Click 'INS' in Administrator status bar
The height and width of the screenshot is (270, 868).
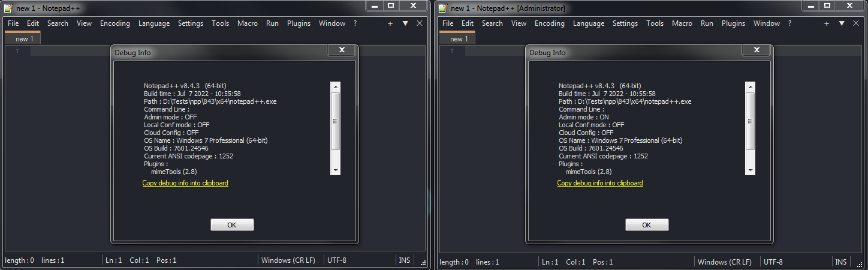pos(841,262)
